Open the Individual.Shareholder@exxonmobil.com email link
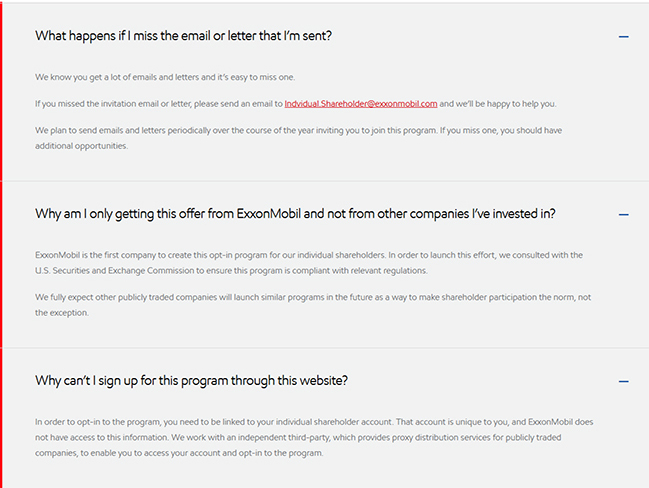The image size is (649, 488). 361,104
